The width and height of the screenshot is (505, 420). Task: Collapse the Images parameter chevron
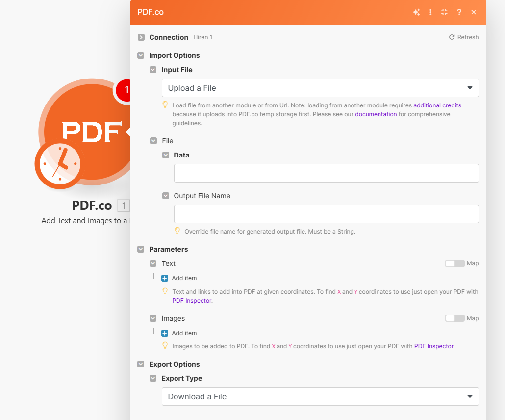coord(153,318)
